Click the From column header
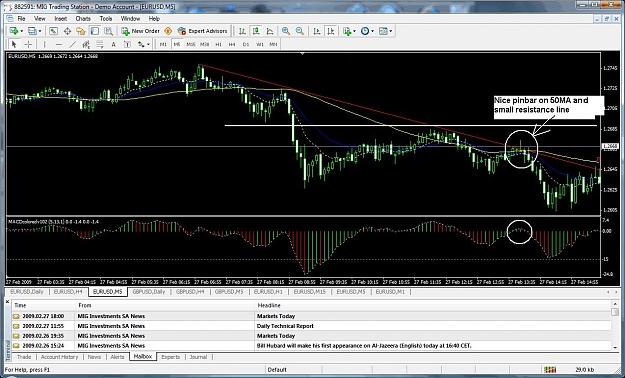Screen dimensions: 625x378 (x=165, y=305)
